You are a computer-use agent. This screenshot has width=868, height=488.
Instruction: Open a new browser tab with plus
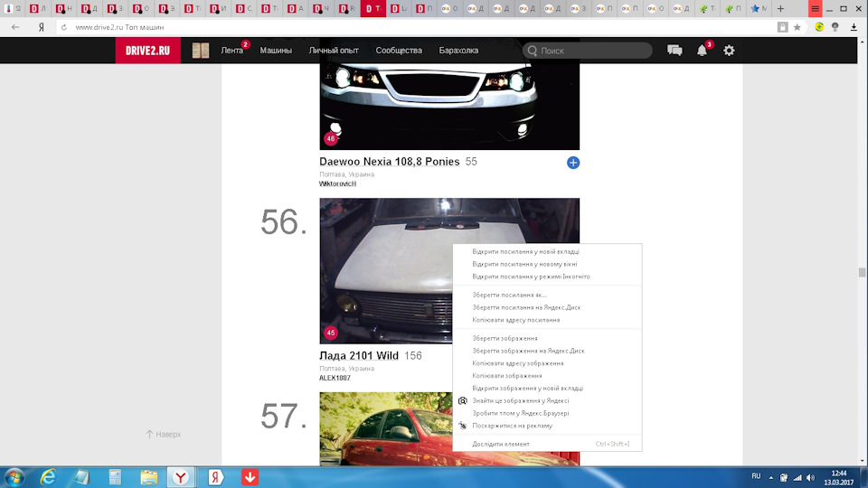[x=780, y=8]
